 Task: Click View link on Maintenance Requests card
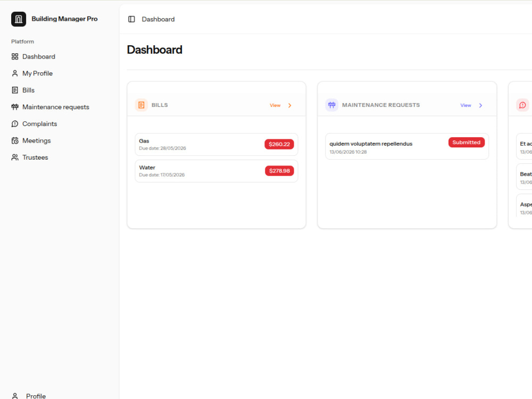[x=465, y=105]
